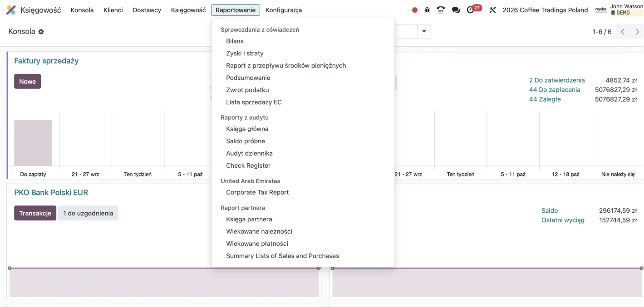Open the company switcher 2026 Coffee Tradings Poland
This screenshot has height=307, width=644.
point(545,10)
